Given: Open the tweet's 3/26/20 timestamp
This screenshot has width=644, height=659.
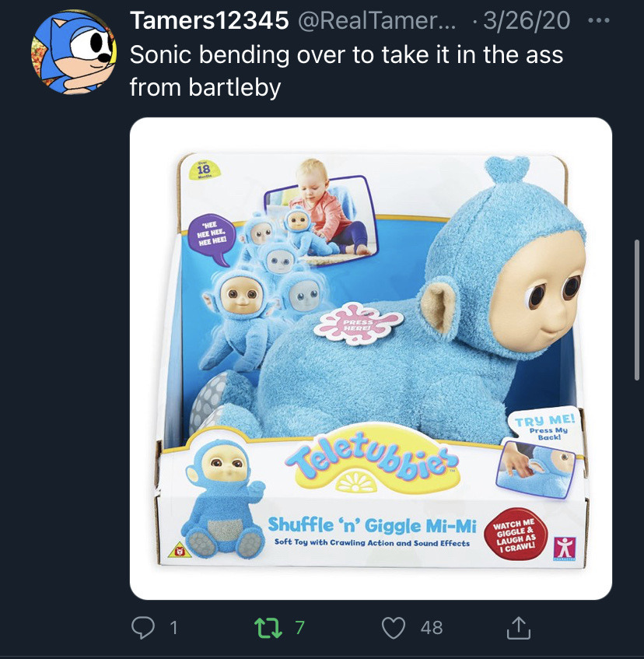Looking at the screenshot, I should coord(527,21).
